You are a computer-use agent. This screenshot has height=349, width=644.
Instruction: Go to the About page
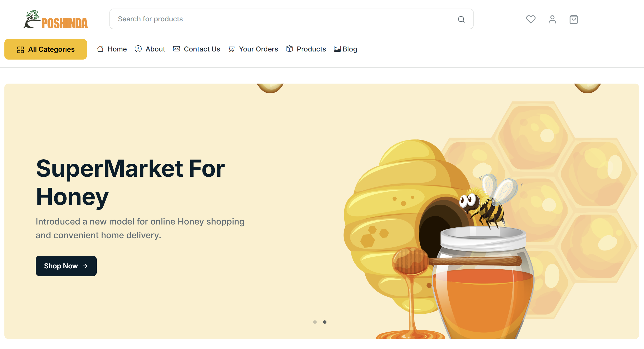click(155, 49)
